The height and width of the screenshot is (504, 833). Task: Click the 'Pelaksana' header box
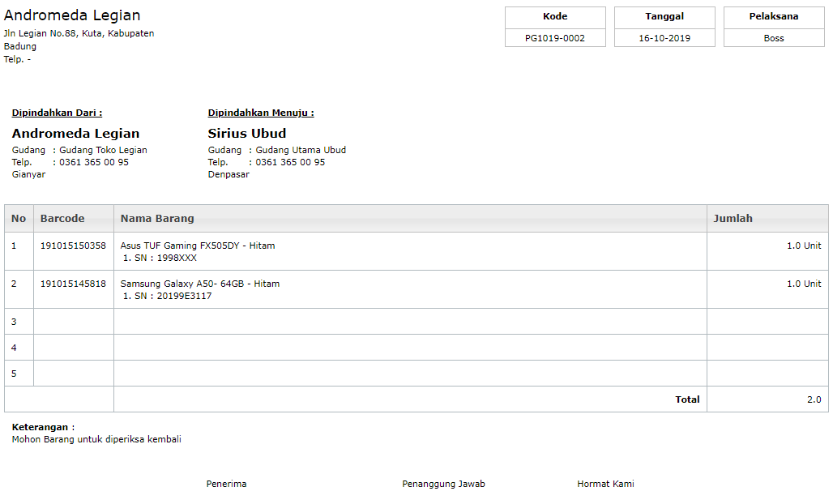point(774,17)
